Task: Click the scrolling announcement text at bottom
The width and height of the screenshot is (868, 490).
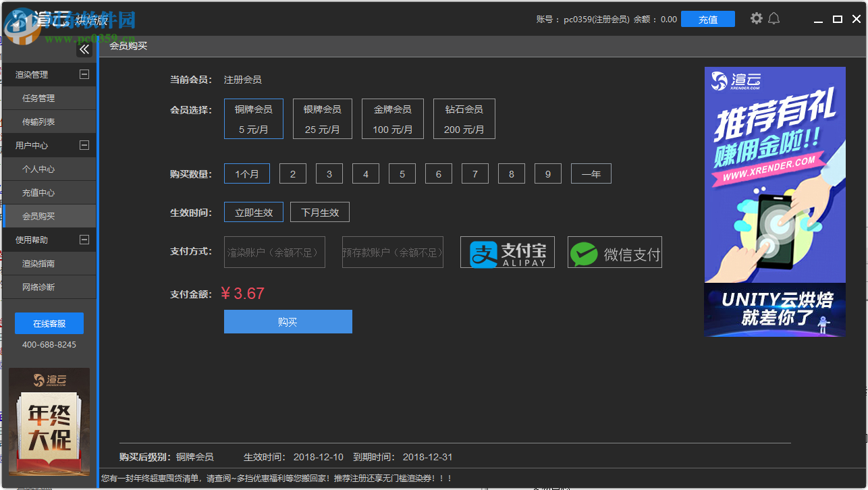Action: point(277,479)
